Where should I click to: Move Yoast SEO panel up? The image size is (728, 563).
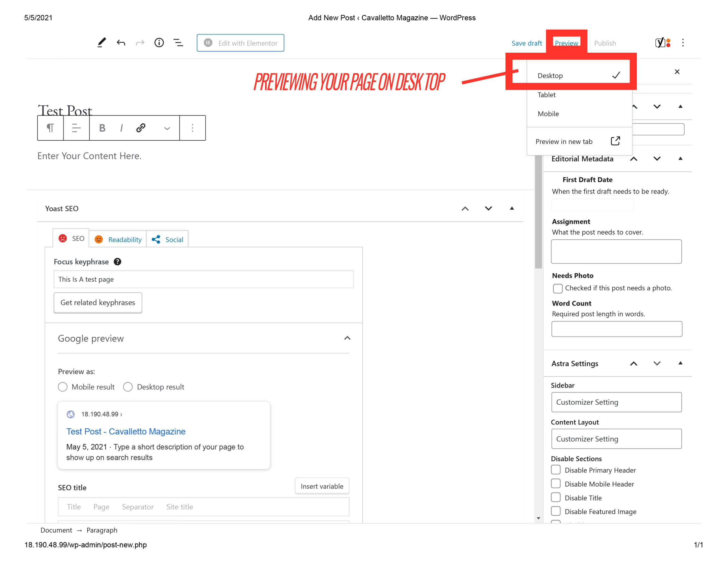pyautogui.click(x=465, y=209)
